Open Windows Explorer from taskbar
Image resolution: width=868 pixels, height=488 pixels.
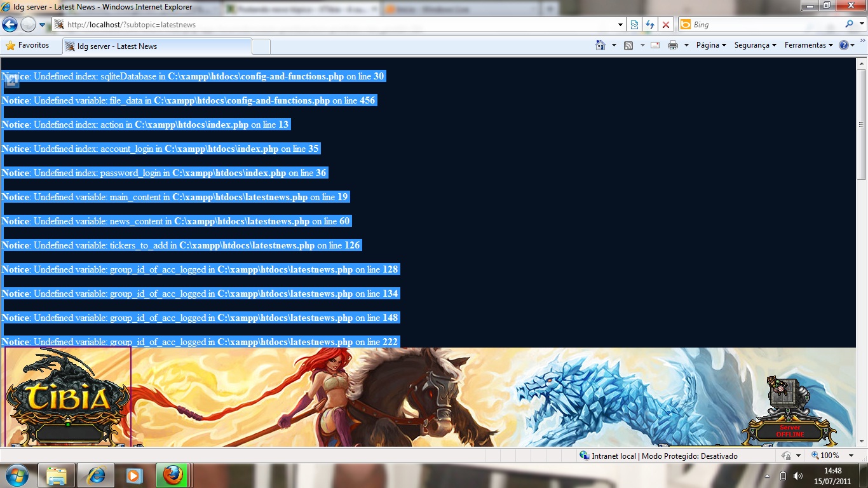(x=57, y=475)
